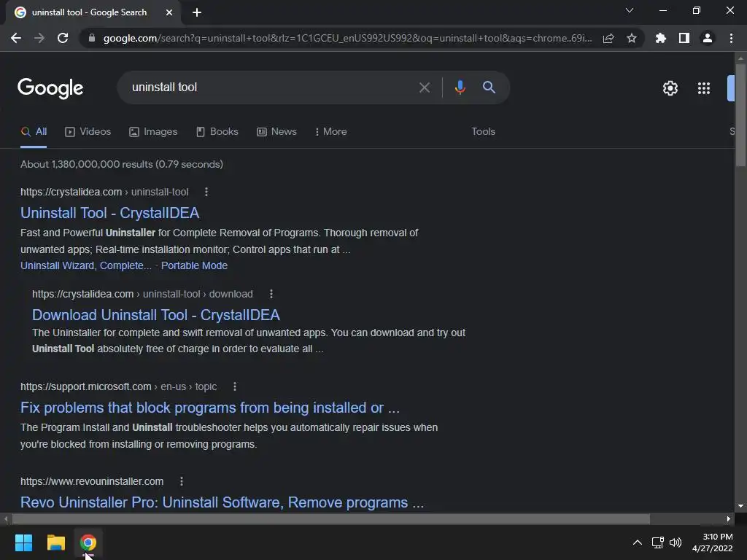This screenshot has height=560, width=747.
Task: Open the Revo Uninstaller Pro result
Action: (222, 502)
